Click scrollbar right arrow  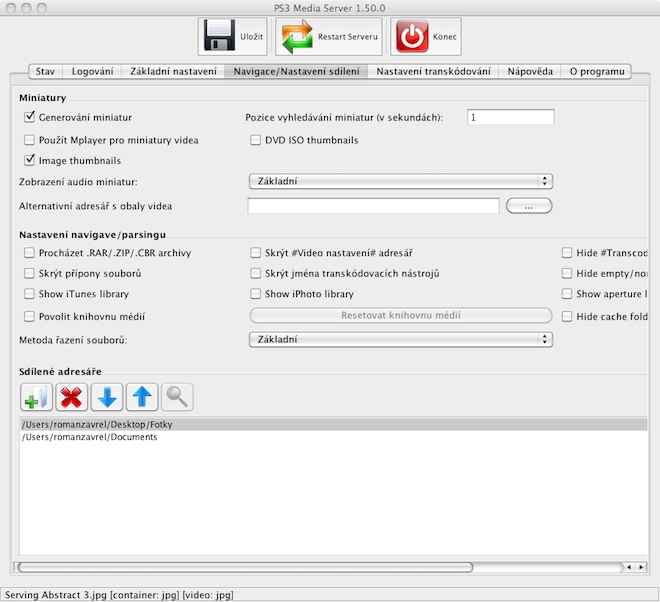coord(641,567)
